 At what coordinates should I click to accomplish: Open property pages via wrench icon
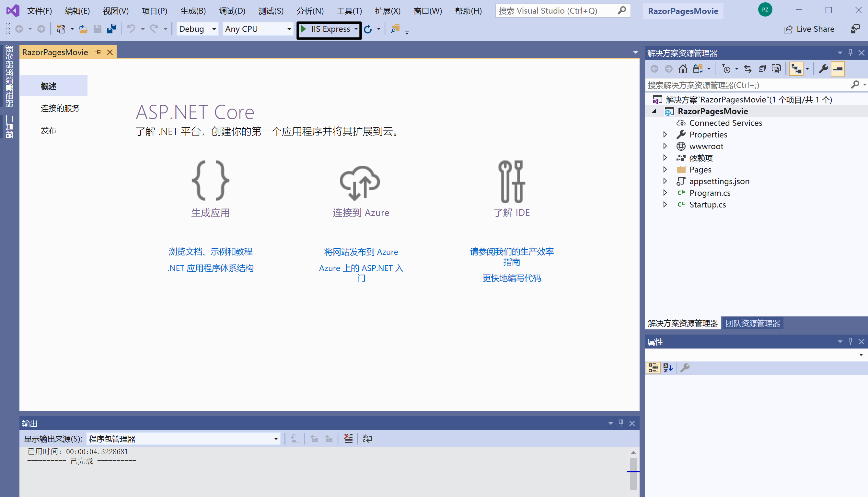[x=823, y=68]
